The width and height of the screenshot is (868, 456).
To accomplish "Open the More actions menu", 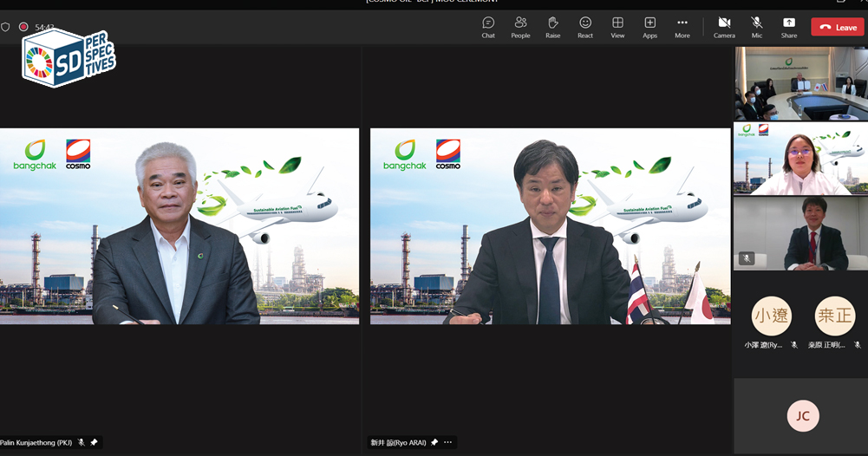I will (x=682, y=27).
